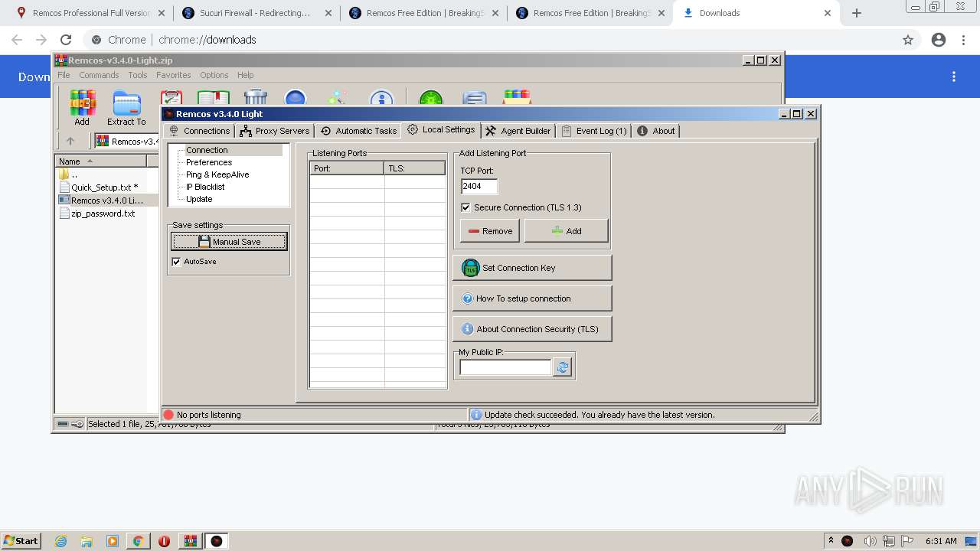Screen dimensions: 980x551
Task: Open the Chrome profile icon
Action: pos(939,40)
